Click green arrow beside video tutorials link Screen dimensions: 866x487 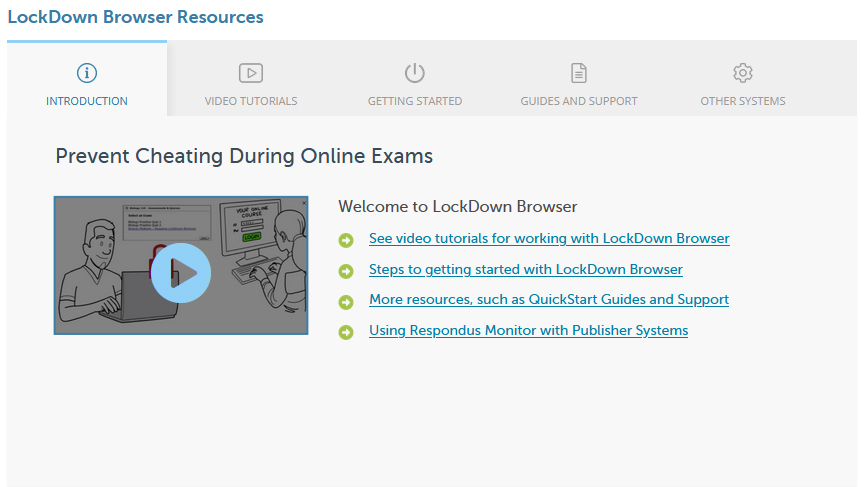[346, 240]
